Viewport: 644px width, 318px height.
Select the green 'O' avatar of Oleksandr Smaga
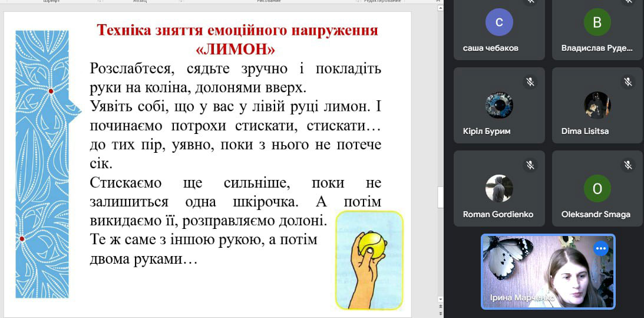coord(597,188)
